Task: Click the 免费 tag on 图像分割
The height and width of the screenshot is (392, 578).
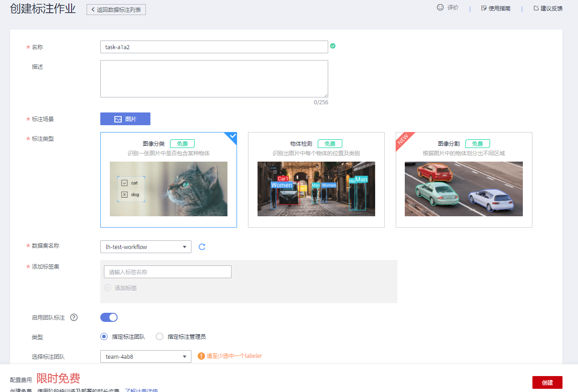Action: click(478, 144)
